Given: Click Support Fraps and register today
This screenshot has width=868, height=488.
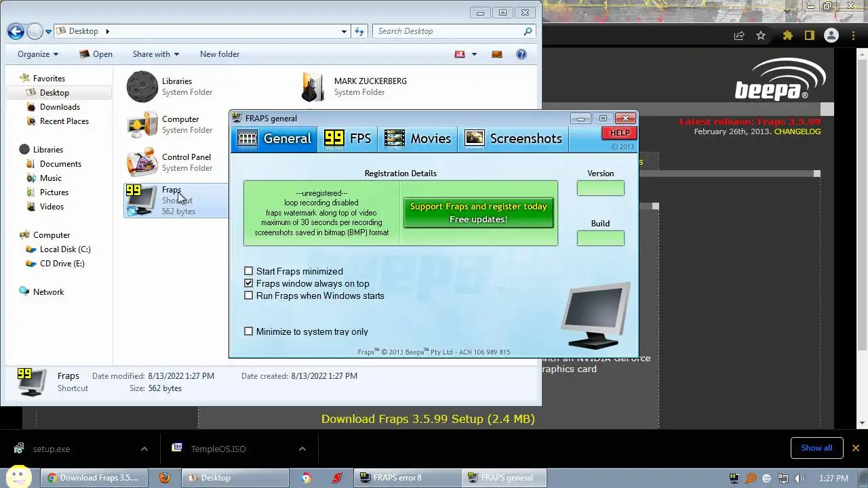Looking at the screenshot, I should [x=479, y=213].
